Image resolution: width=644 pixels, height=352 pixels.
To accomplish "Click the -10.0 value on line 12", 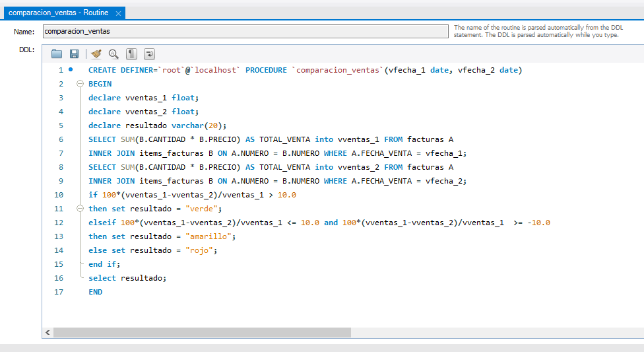I will (539, 223).
